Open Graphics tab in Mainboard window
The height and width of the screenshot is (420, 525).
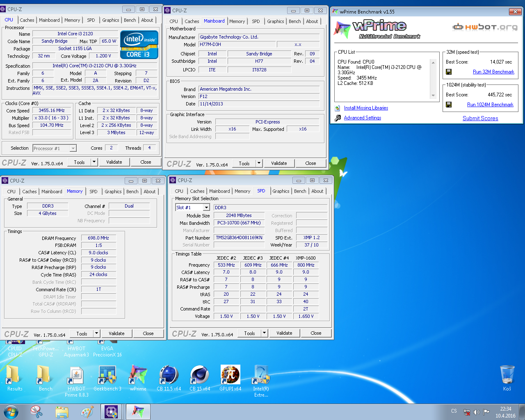(x=276, y=21)
